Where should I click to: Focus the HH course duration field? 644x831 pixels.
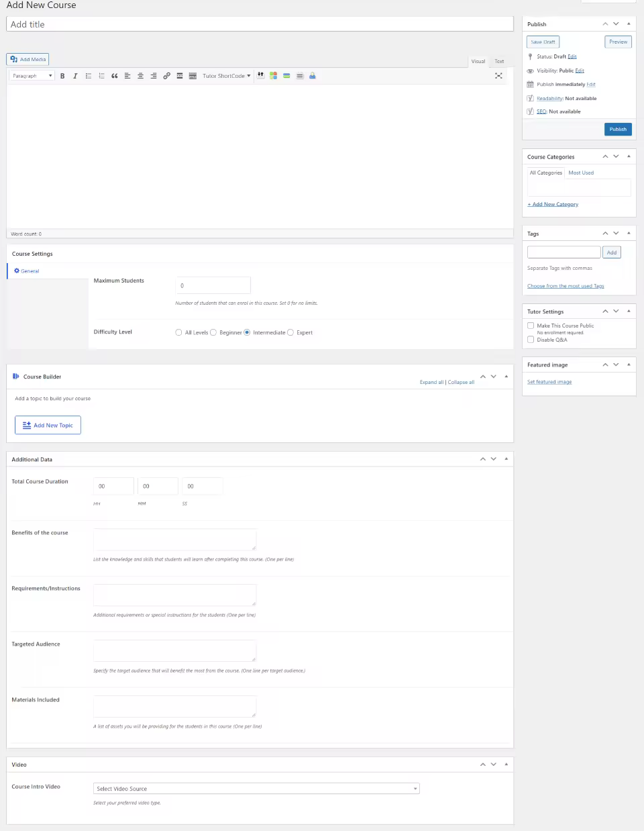coord(113,486)
